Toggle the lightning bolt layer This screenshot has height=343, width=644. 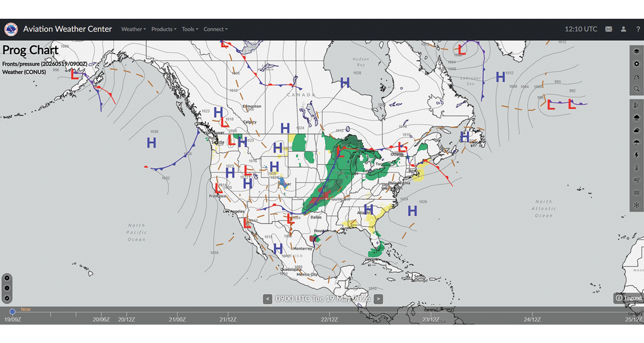[637, 155]
